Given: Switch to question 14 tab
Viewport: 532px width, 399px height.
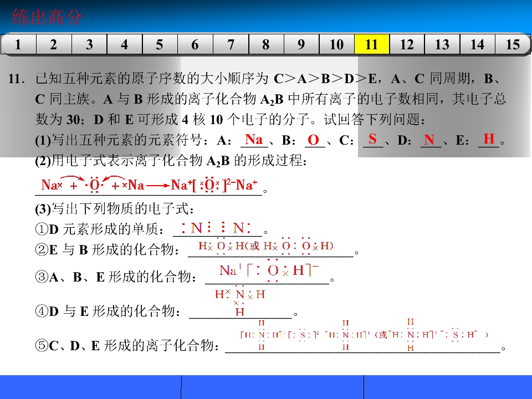Looking at the screenshot, I should 477,44.
